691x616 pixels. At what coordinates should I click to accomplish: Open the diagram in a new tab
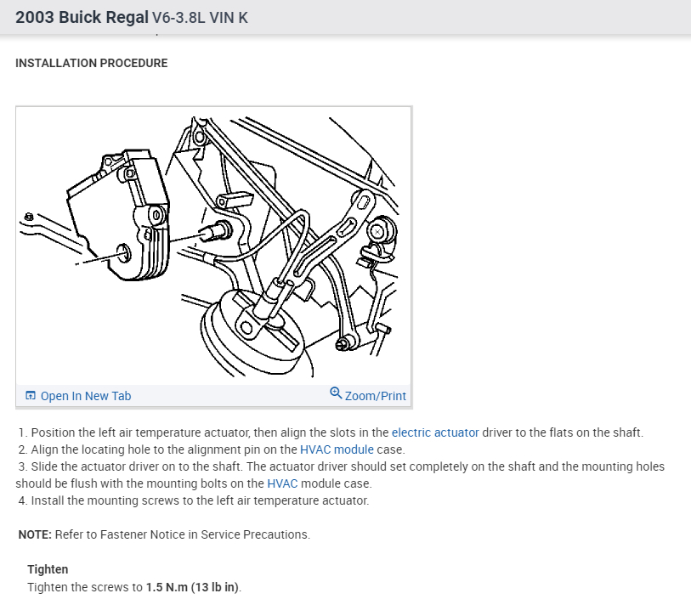point(85,396)
